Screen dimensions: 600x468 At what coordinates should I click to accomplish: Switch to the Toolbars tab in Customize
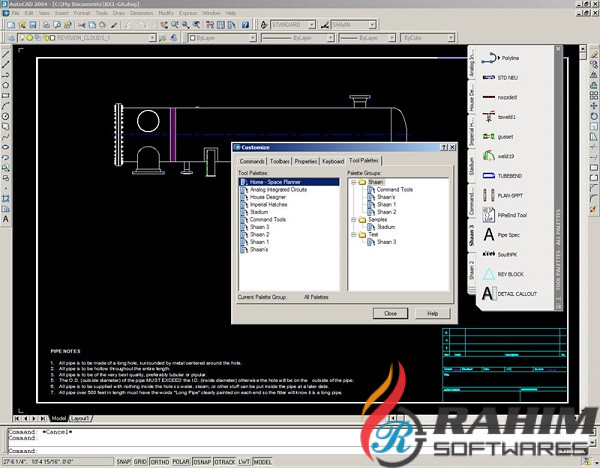(279, 161)
